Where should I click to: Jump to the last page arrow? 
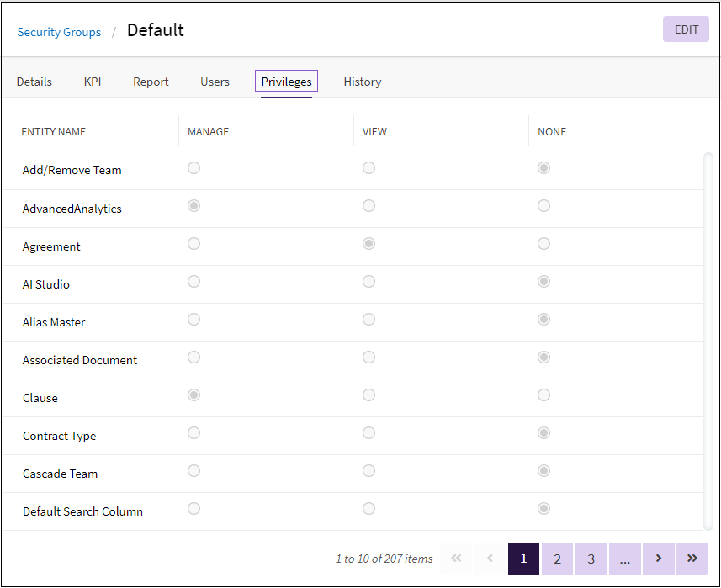[x=692, y=559]
